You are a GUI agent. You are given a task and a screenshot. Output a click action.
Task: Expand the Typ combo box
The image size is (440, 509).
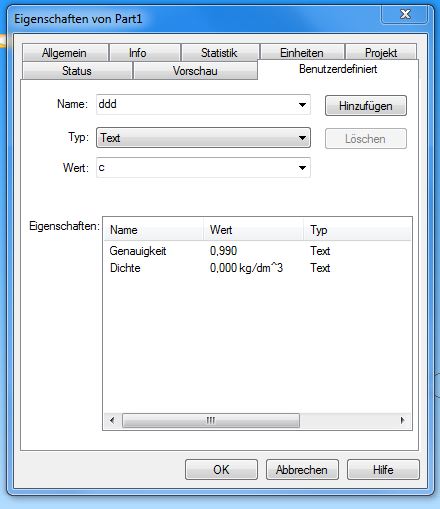tap(203, 138)
